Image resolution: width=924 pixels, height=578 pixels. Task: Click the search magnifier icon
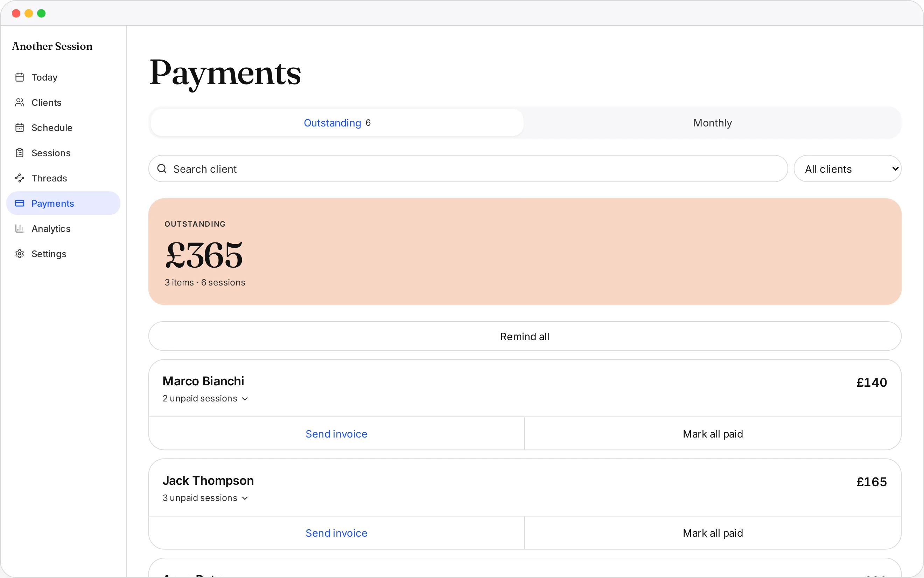(162, 168)
